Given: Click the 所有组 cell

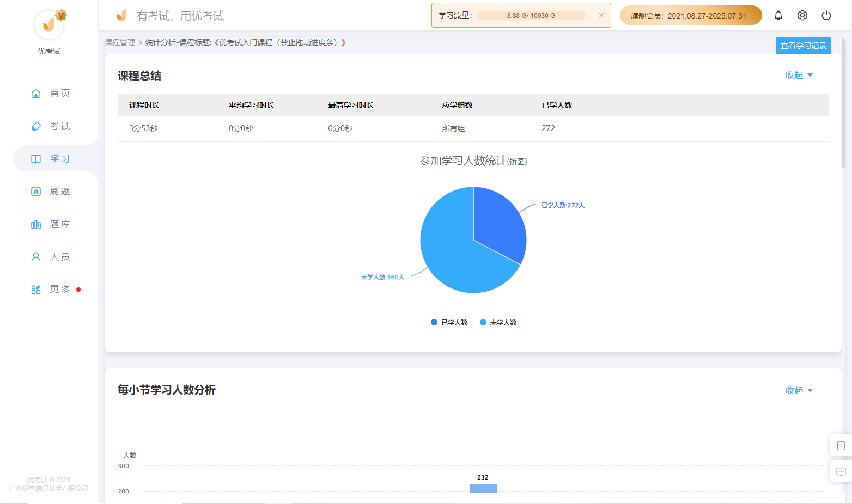Looking at the screenshot, I should click(453, 128).
